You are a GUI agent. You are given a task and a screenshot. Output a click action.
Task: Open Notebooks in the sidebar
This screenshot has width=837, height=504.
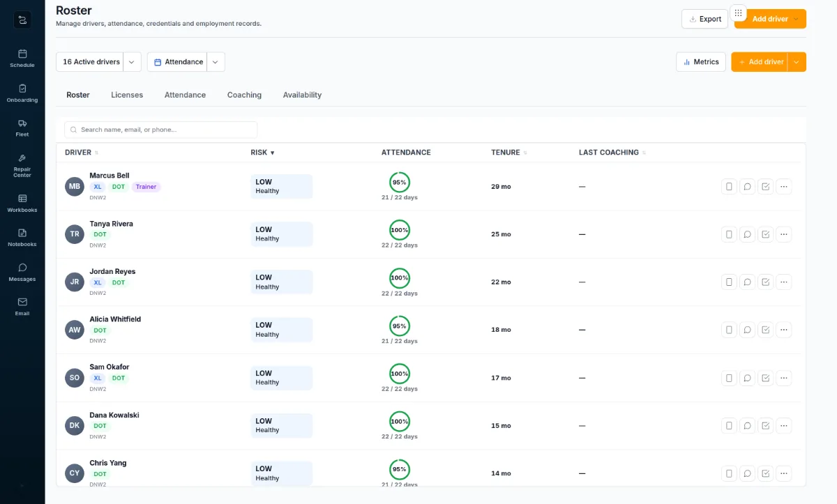point(22,238)
